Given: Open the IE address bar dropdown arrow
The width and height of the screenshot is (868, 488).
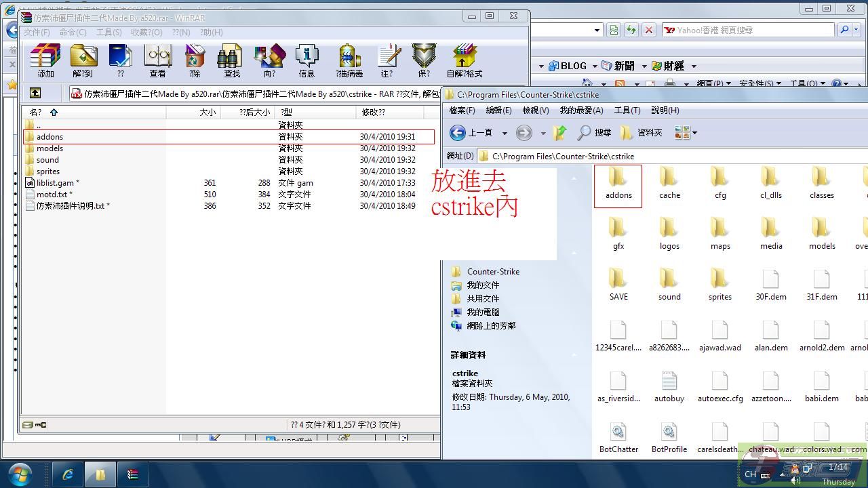Looking at the screenshot, I should [x=597, y=30].
